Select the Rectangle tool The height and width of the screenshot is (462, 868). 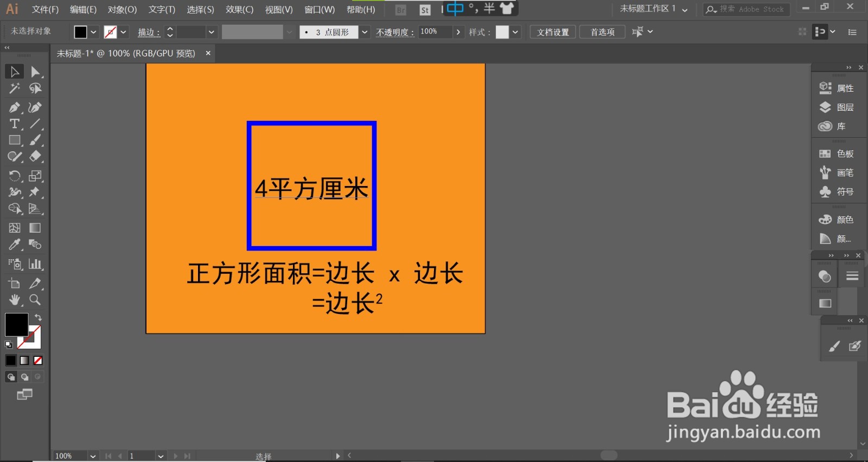14,140
